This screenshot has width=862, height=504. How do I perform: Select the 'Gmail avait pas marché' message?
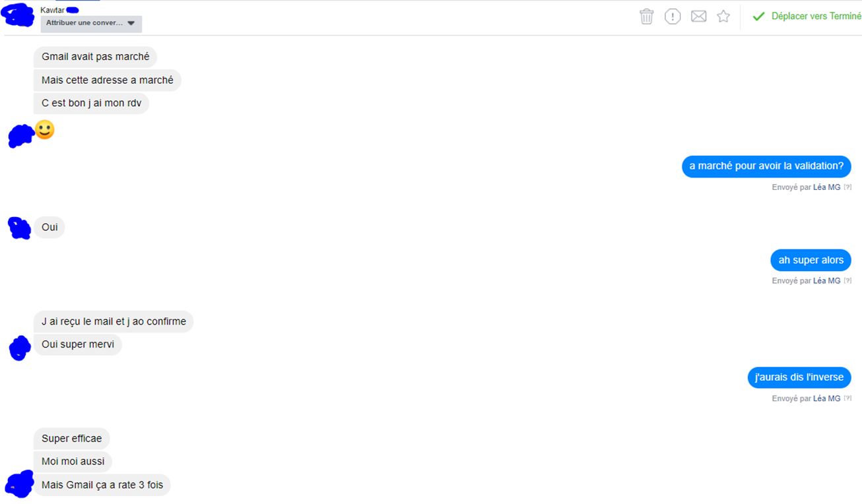coord(96,57)
